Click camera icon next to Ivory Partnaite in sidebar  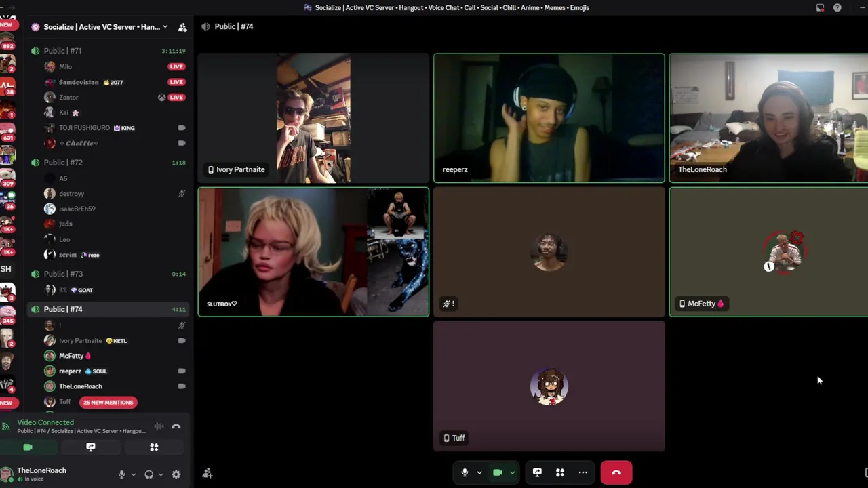[x=182, y=341]
